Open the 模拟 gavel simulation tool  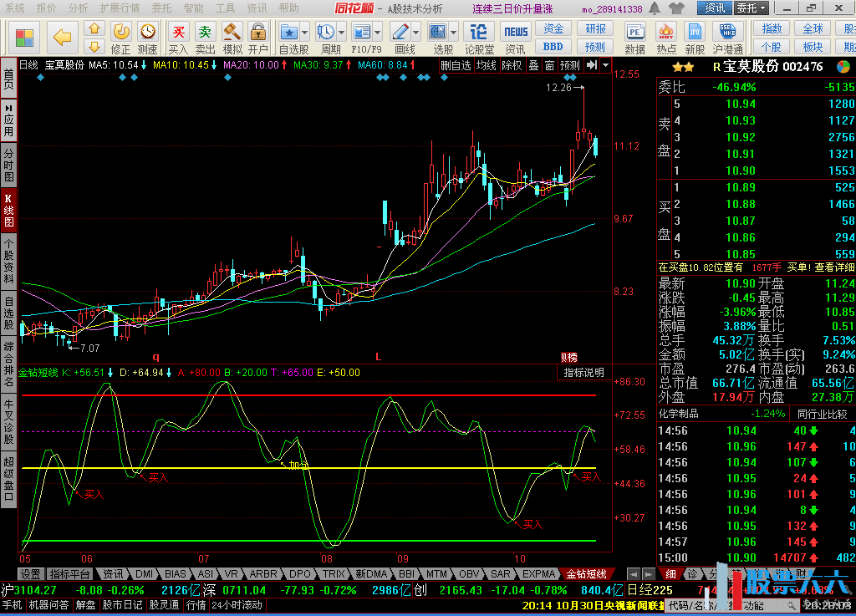(232, 37)
